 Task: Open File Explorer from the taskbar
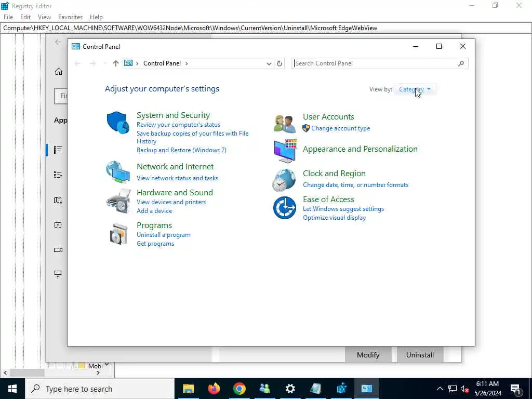188,389
